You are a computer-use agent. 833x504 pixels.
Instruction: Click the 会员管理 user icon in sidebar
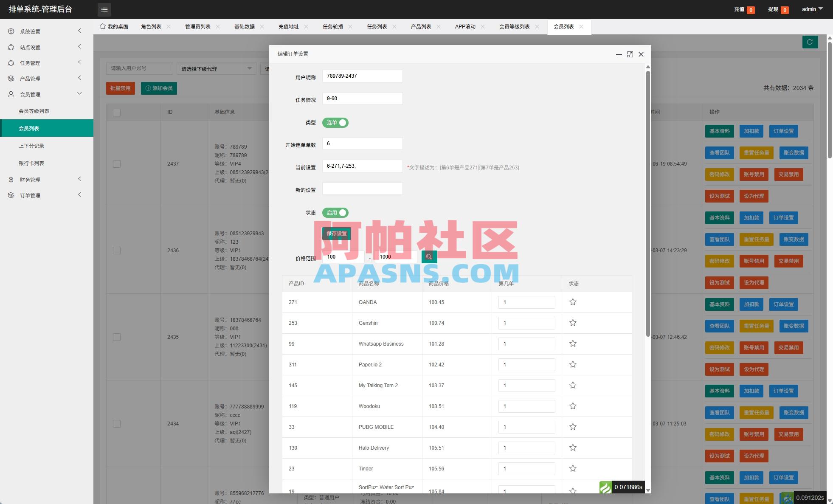pyautogui.click(x=11, y=94)
